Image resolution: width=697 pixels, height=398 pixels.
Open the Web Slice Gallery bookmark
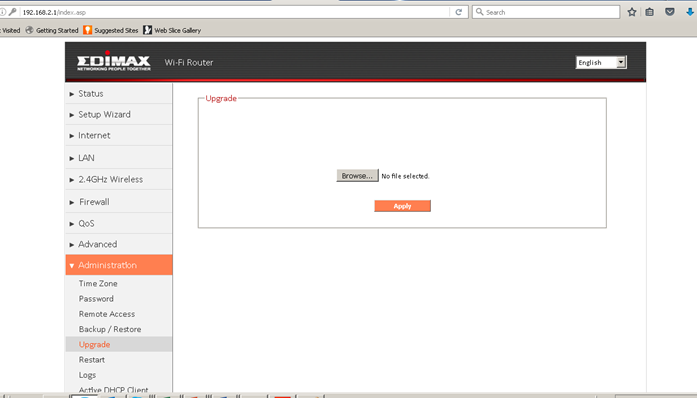click(x=172, y=30)
